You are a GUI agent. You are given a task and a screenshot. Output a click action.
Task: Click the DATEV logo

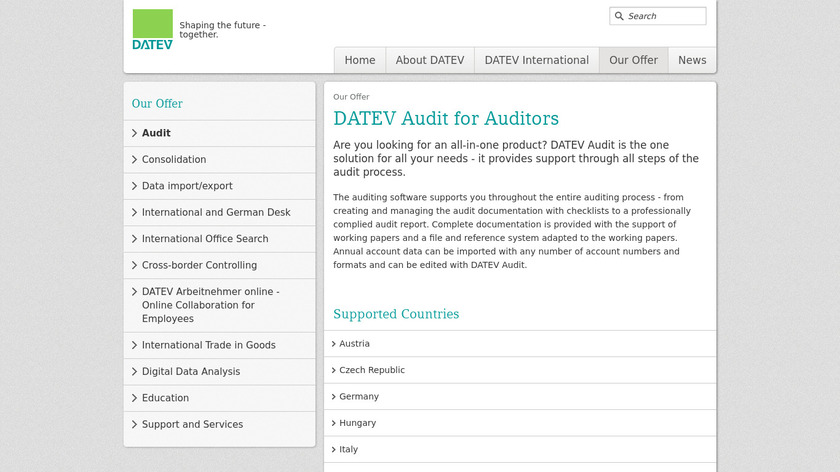[x=152, y=29]
